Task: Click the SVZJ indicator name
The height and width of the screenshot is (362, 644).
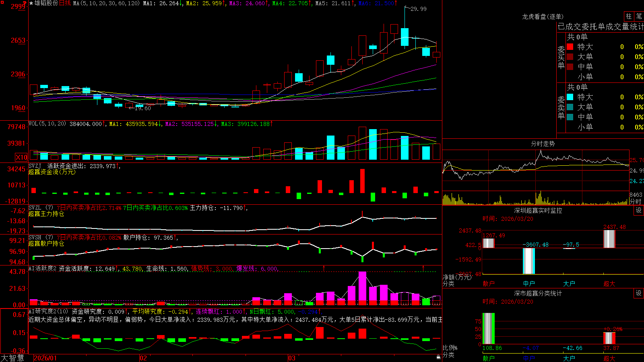Action: tap(35, 166)
